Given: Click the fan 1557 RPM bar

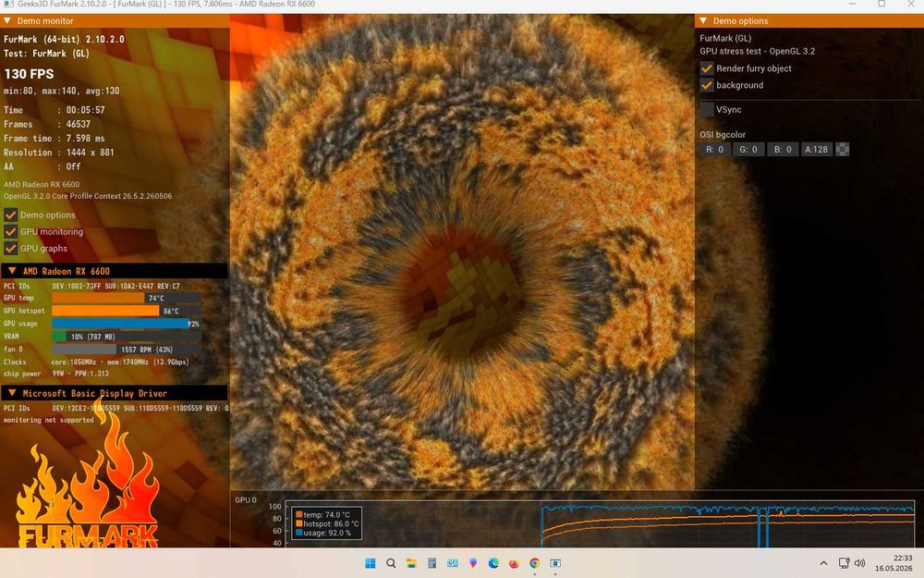Looking at the screenshot, I should coord(126,350).
